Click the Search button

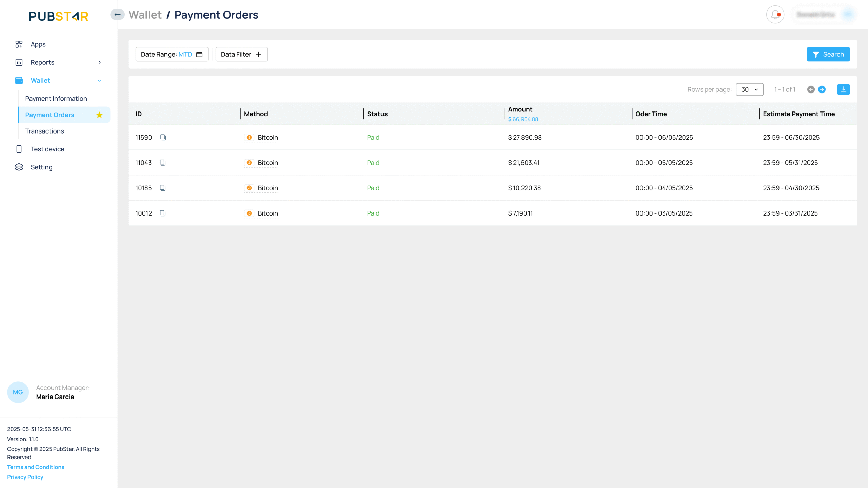pyautogui.click(x=828, y=54)
